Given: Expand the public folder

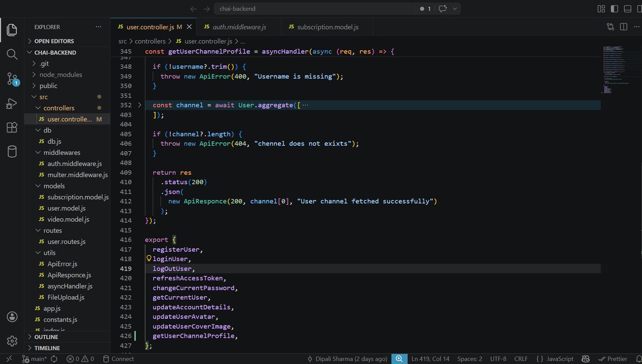Looking at the screenshot, I should coord(67,86).
